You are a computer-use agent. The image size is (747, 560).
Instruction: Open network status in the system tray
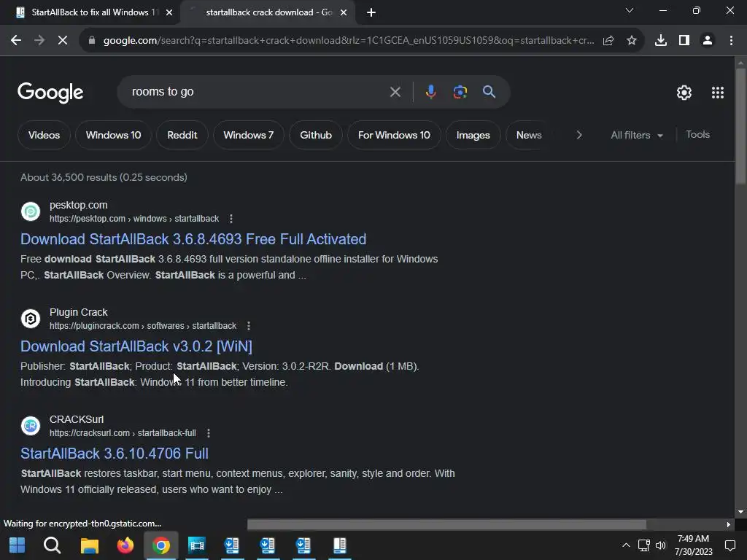coord(643,545)
